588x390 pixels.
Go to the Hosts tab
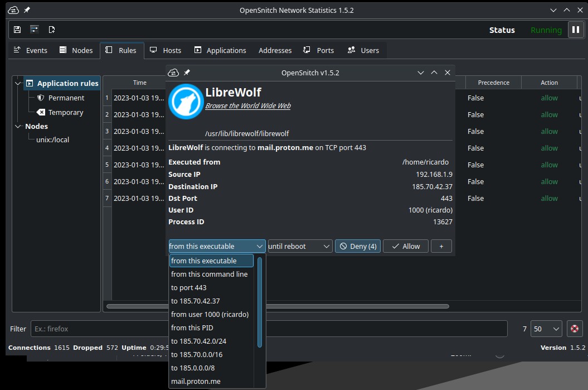click(166, 50)
